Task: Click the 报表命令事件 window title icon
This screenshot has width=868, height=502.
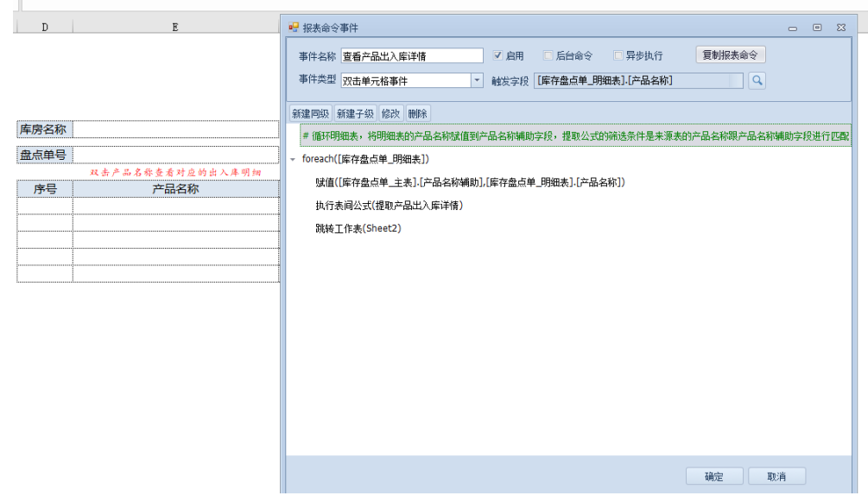Action: click(293, 28)
